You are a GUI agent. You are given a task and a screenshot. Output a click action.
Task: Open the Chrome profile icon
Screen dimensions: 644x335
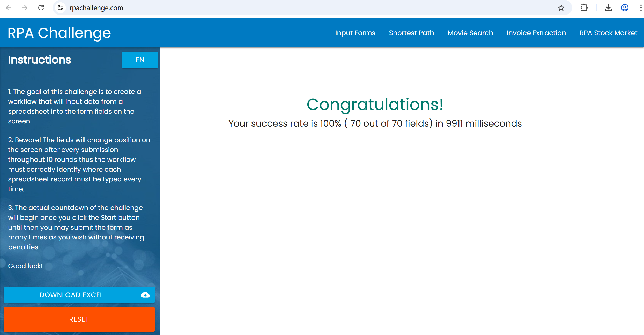[625, 8]
